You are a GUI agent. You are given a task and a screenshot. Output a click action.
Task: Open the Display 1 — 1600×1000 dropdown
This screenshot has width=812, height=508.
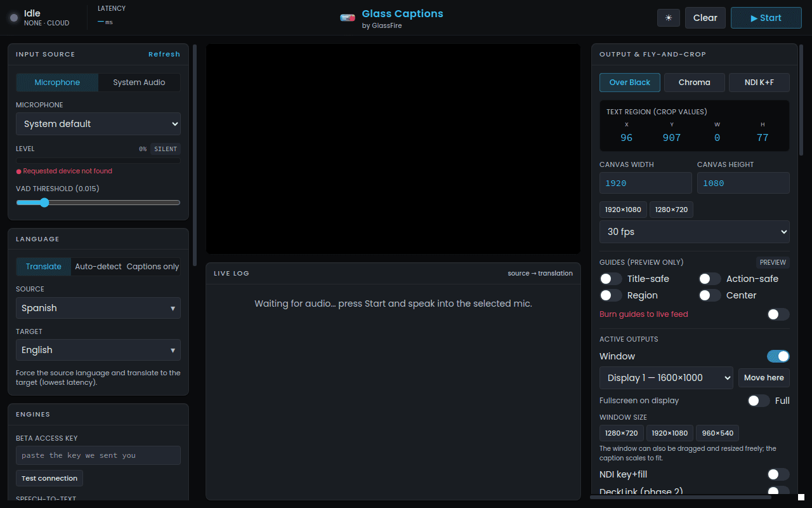click(666, 378)
